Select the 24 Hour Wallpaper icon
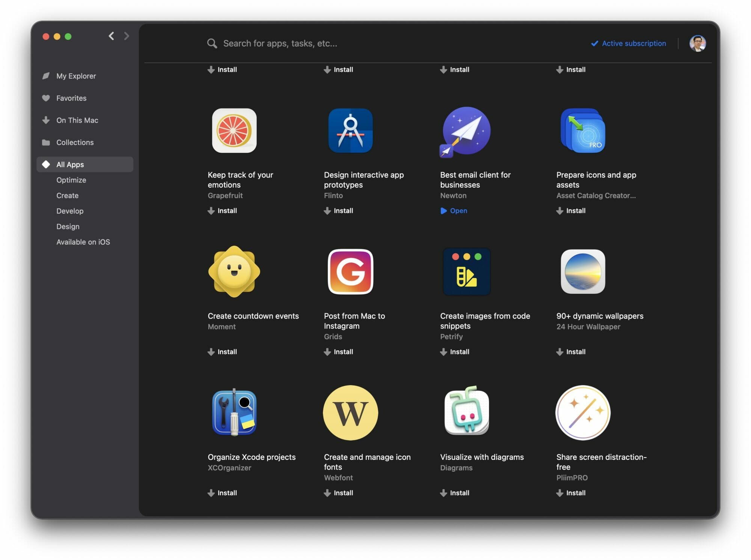 click(583, 271)
